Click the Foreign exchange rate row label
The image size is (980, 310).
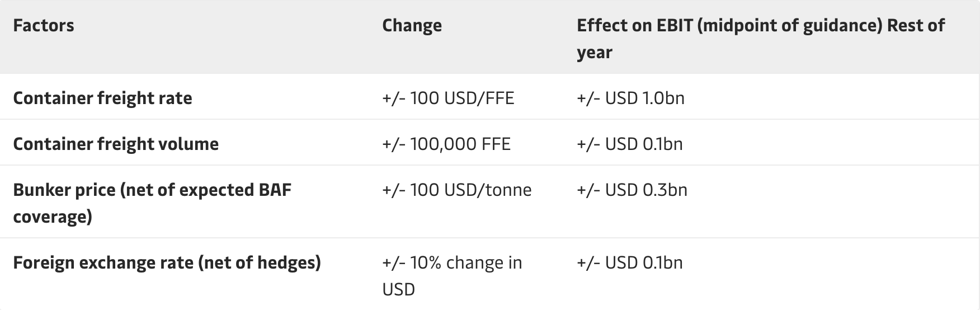[x=167, y=263]
